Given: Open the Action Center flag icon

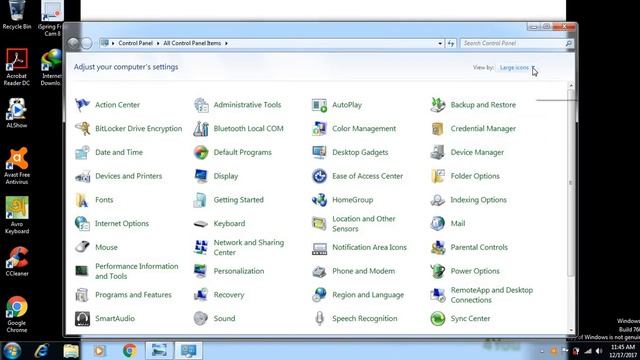Looking at the screenshot, I should pos(82,105).
